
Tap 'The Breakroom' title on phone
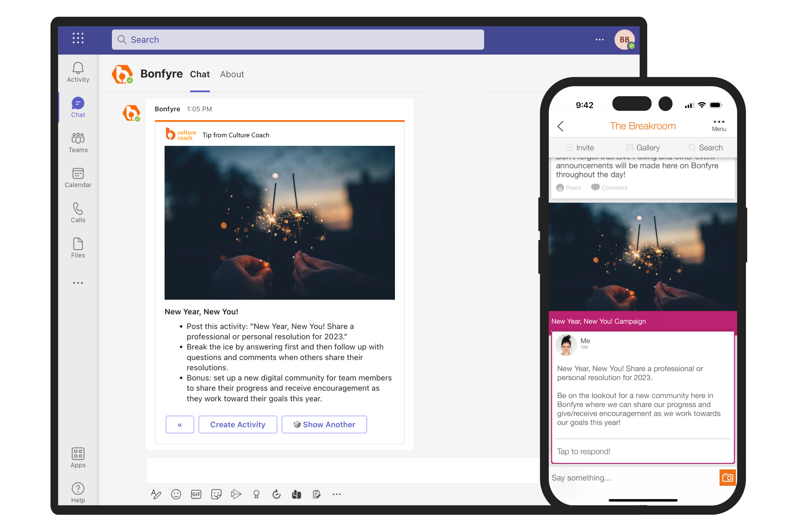pyautogui.click(x=642, y=126)
